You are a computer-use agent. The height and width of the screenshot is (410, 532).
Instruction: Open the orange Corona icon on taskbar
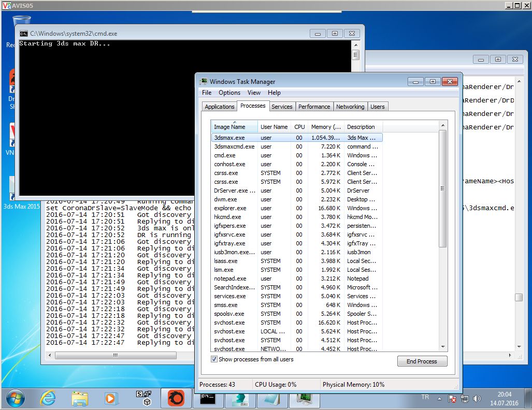(176, 398)
